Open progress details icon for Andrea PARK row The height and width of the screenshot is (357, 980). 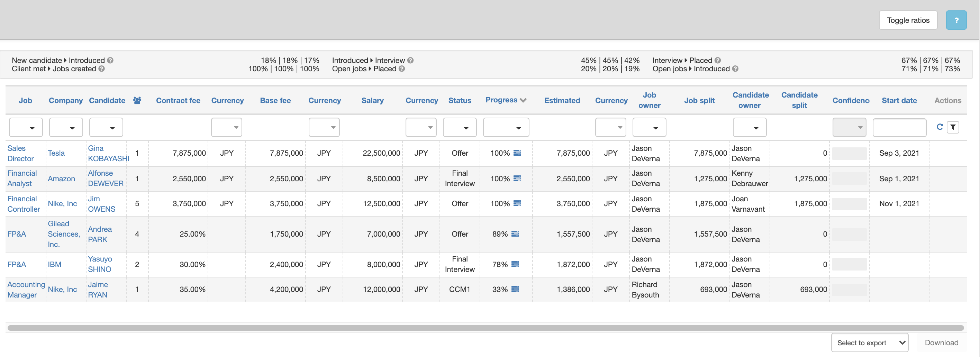pyautogui.click(x=515, y=234)
